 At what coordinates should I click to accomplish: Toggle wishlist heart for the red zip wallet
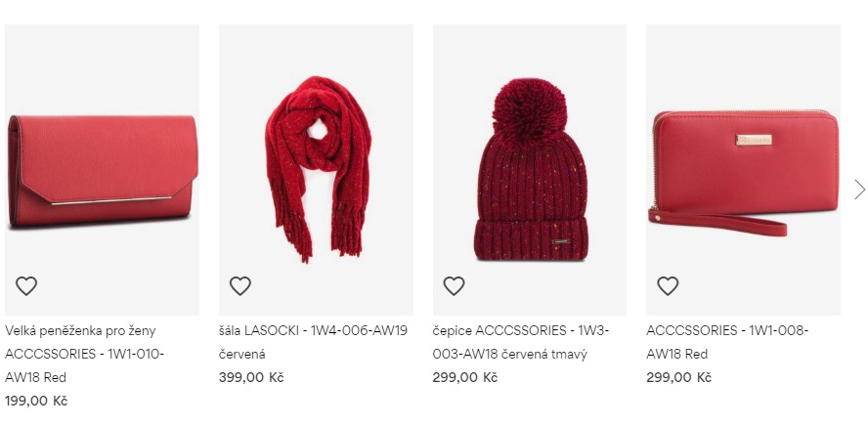point(668,286)
